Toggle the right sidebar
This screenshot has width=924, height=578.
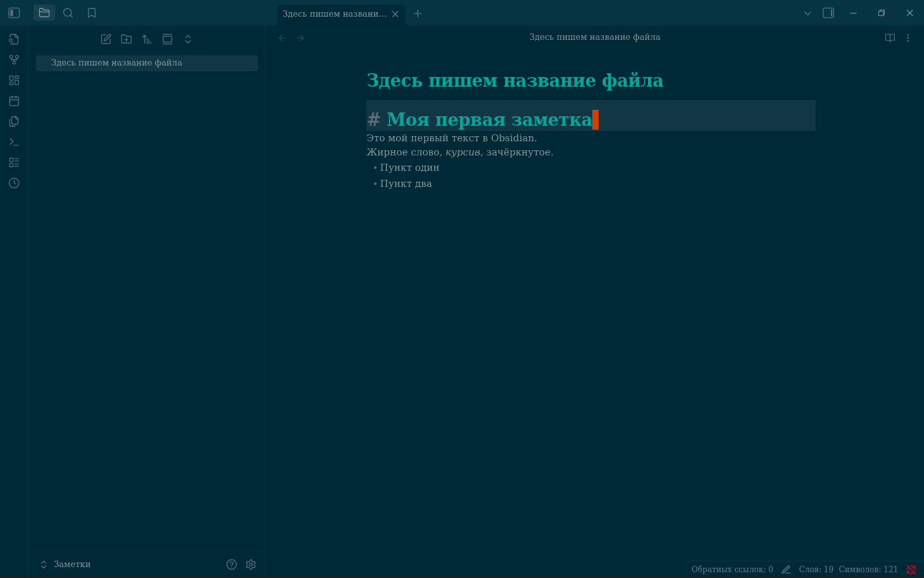tap(828, 13)
